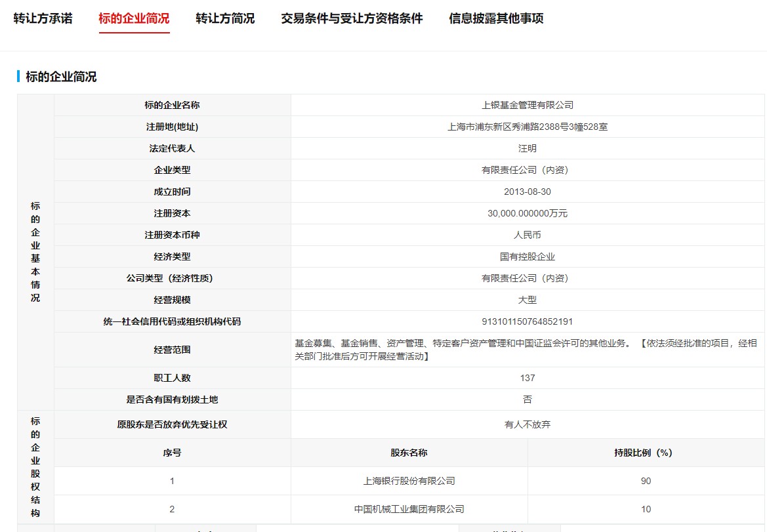This screenshot has width=767, height=532.
Task: Click the 公司类型（经济性质） label
Action: click(x=170, y=278)
